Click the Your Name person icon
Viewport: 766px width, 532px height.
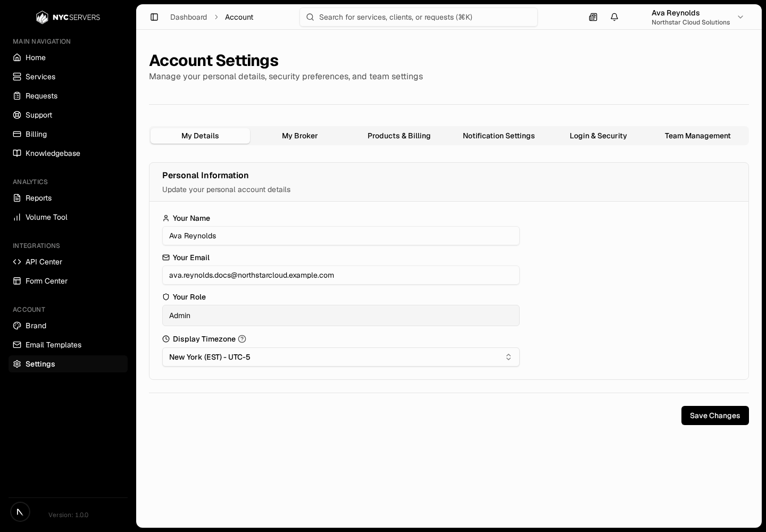pyautogui.click(x=166, y=218)
